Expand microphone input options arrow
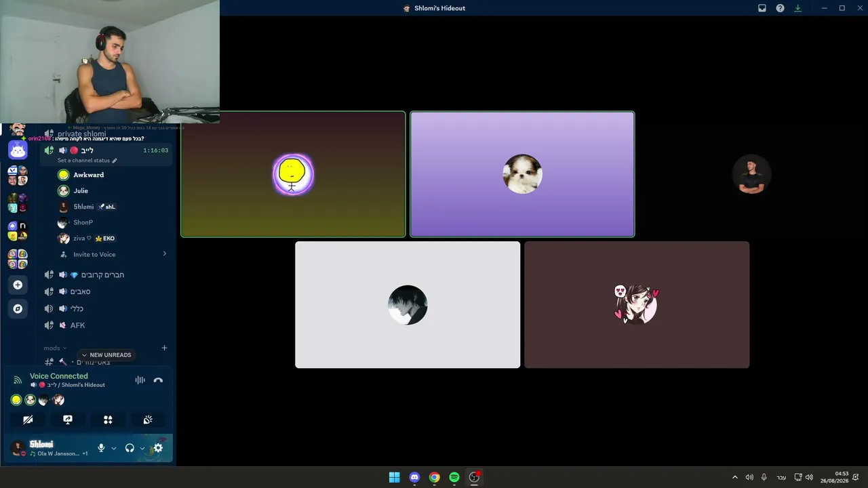The height and width of the screenshot is (488, 868). [x=113, y=448]
